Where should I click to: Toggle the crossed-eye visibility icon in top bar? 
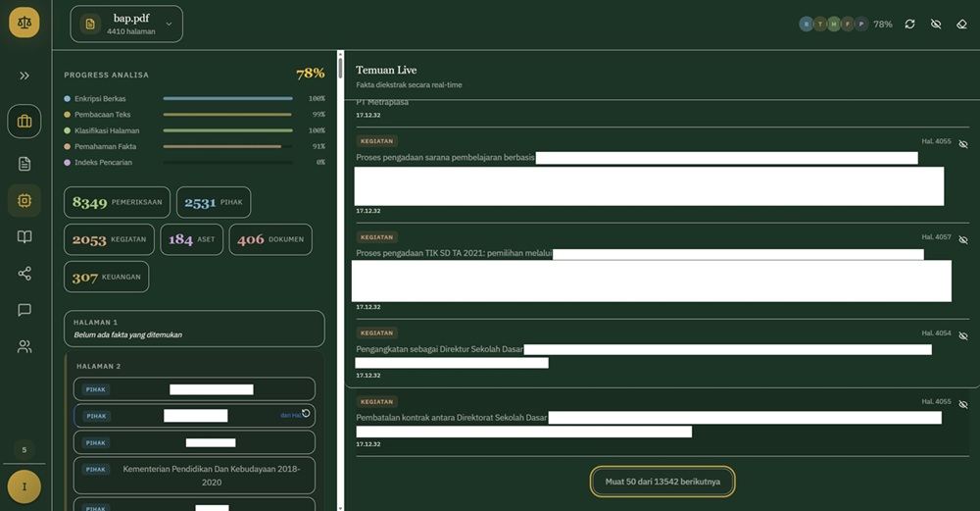[x=936, y=24]
